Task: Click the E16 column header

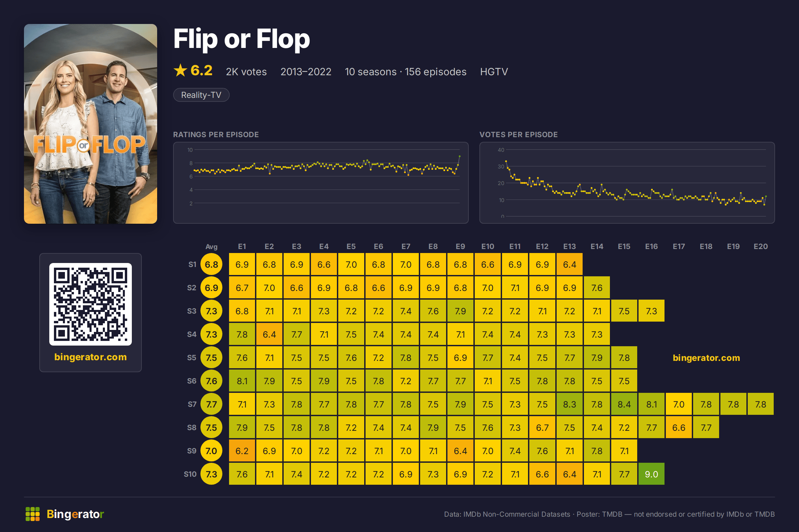Action: tap(651, 247)
